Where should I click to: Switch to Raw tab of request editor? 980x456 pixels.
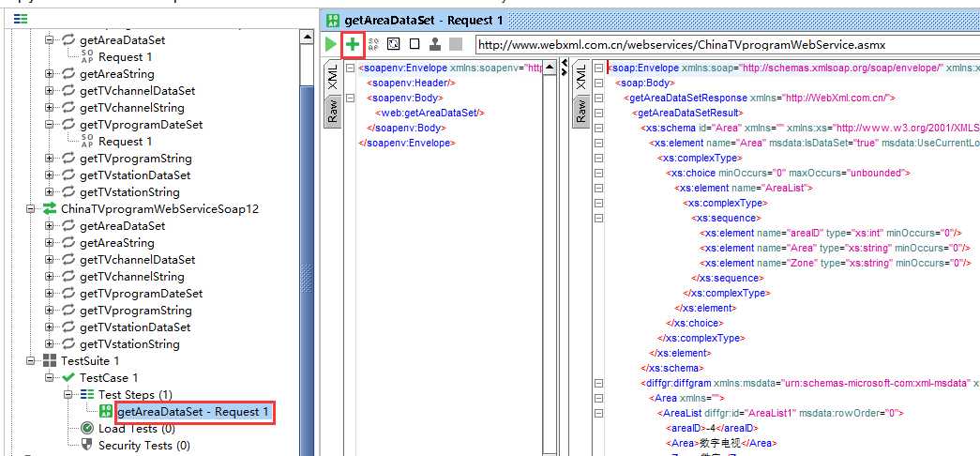[332, 111]
